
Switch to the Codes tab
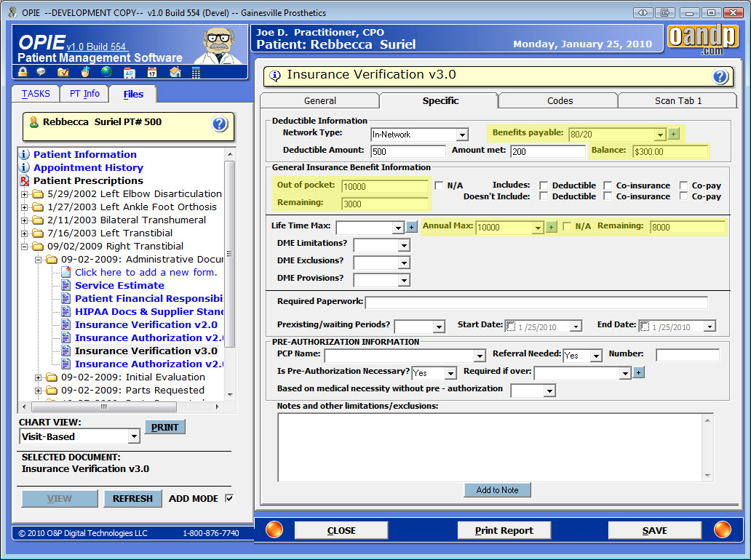(560, 100)
